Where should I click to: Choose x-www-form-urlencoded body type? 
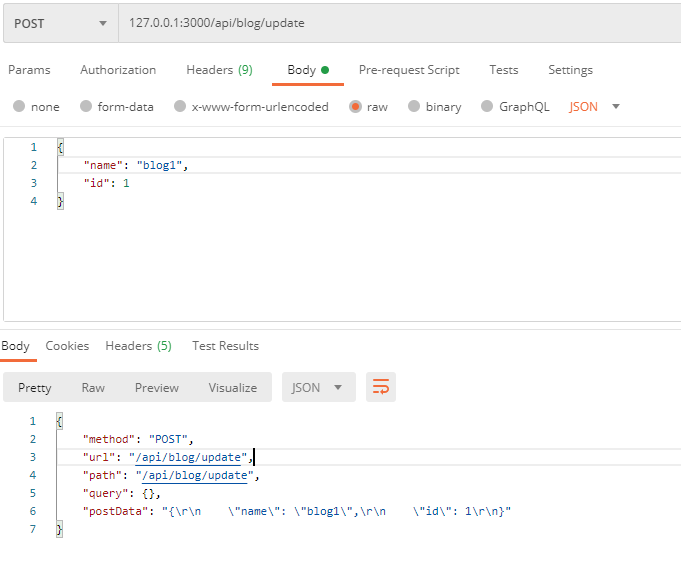click(180, 107)
